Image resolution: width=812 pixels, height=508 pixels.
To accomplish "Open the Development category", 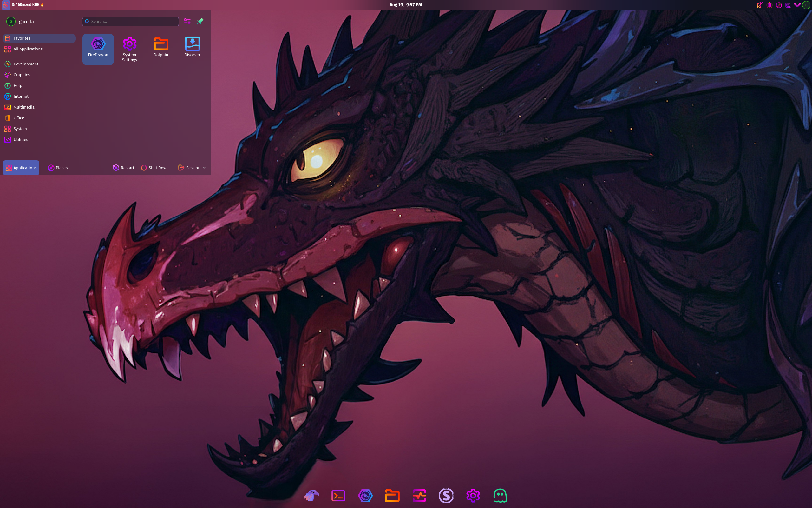I will (x=39, y=64).
